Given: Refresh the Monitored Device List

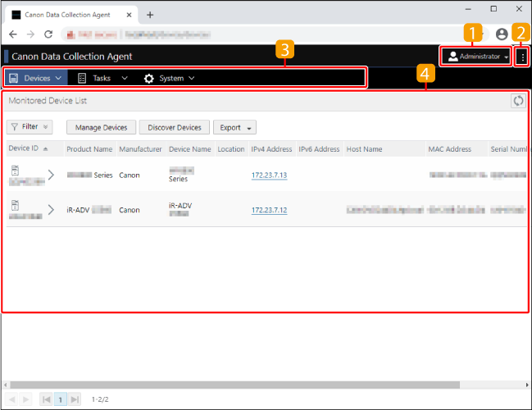Looking at the screenshot, I should [517, 101].
